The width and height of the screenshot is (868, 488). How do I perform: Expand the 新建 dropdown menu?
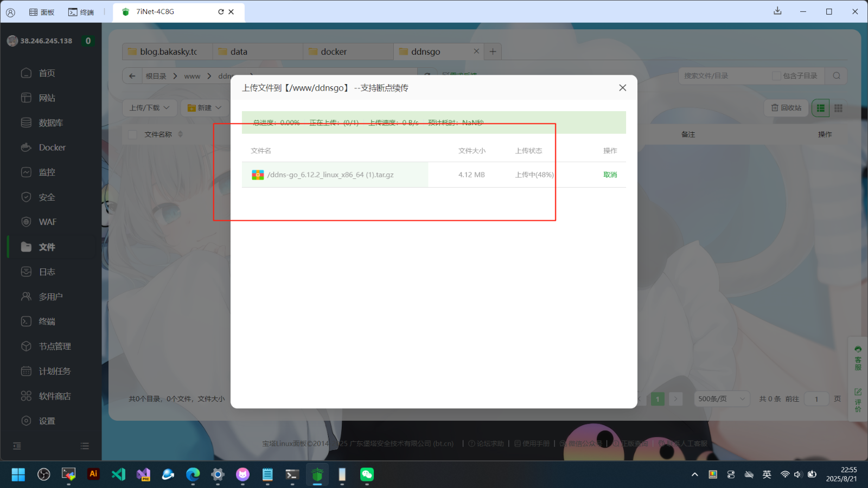[x=204, y=108]
